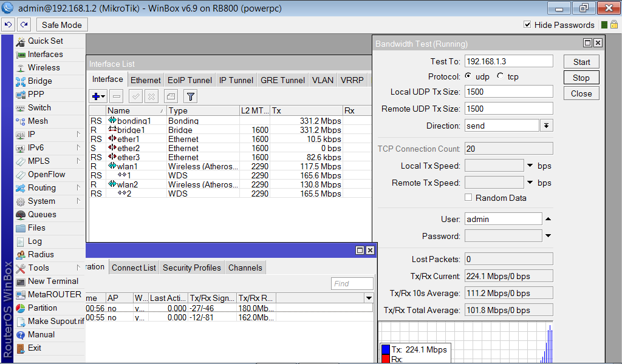Click the Close button in Bandwidth Test

tap(581, 93)
